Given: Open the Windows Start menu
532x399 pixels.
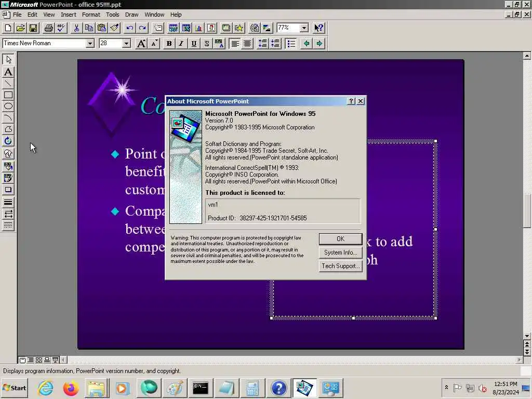Looking at the screenshot, I should tap(15, 388).
